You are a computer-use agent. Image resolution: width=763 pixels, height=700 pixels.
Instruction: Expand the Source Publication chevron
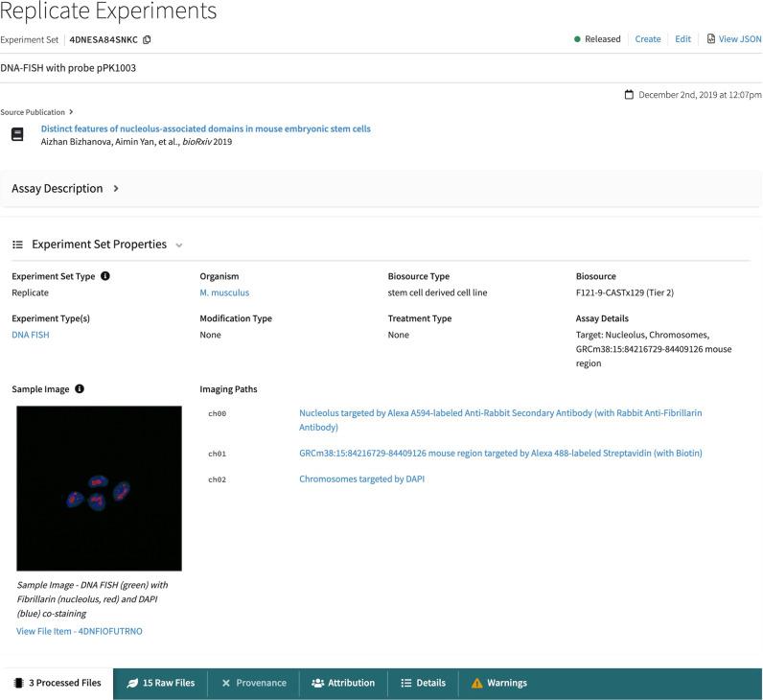click(x=71, y=112)
